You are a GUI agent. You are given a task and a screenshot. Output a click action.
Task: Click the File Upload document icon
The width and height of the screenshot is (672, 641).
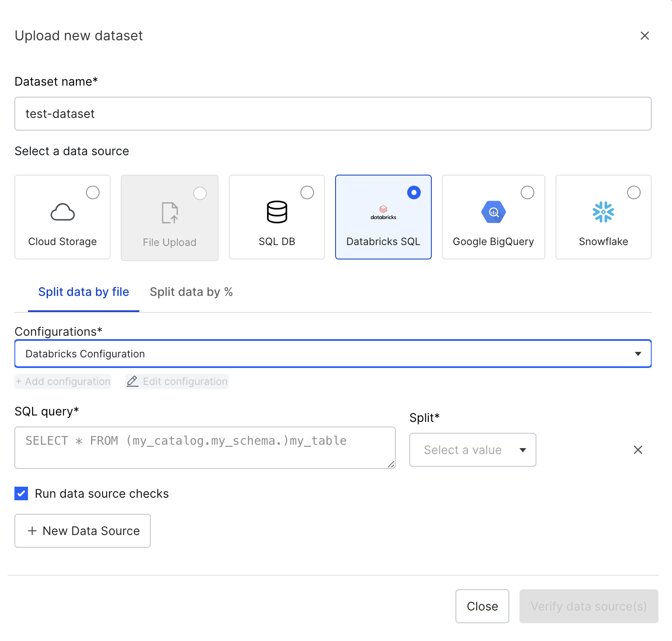(170, 212)
